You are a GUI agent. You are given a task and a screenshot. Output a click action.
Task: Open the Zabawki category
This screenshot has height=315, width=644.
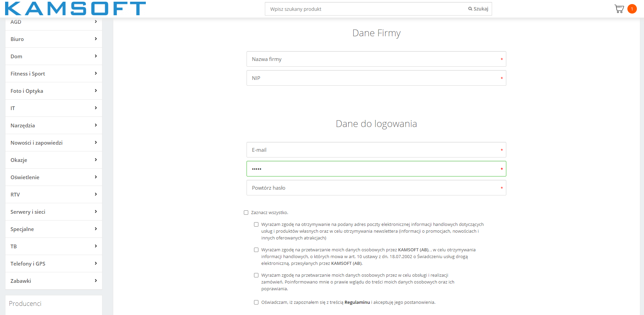click(54, 281)
